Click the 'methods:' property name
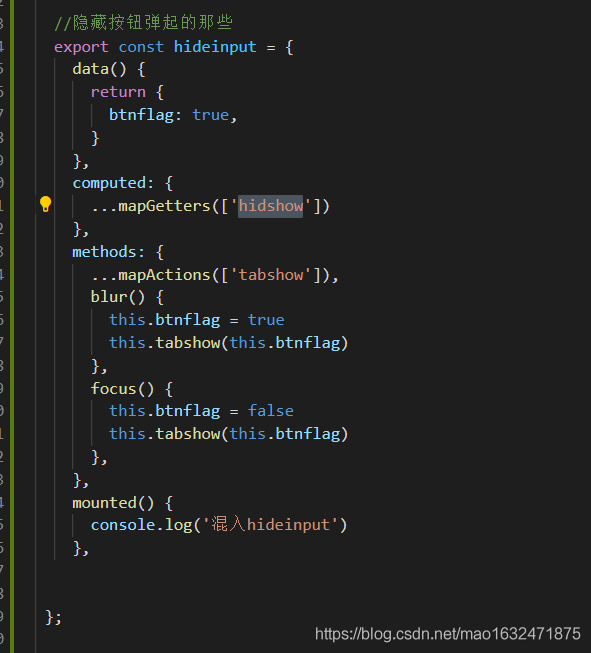This screenshot has width=591, height=653. tap(109, 252)
